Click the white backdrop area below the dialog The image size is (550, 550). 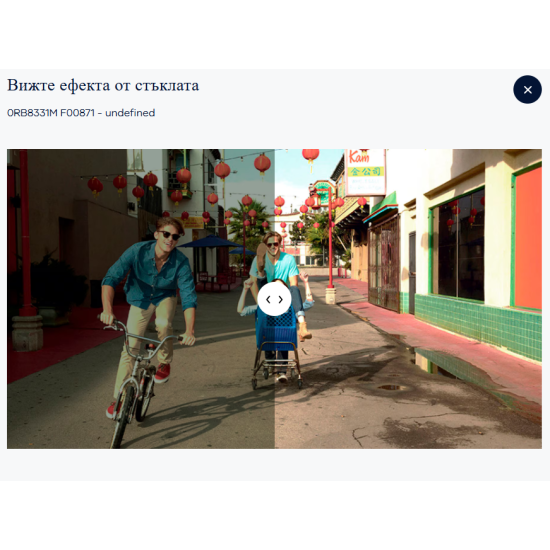click(275, 515)
